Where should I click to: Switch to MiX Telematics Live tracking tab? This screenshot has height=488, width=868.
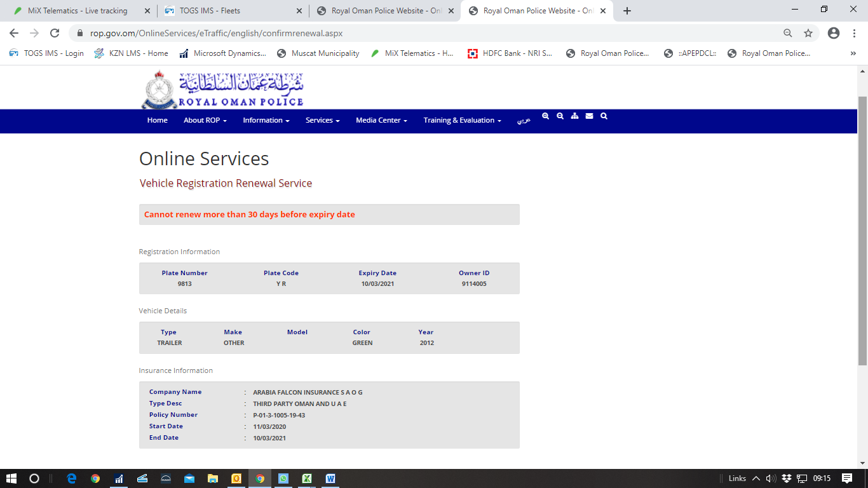(78, 11)
